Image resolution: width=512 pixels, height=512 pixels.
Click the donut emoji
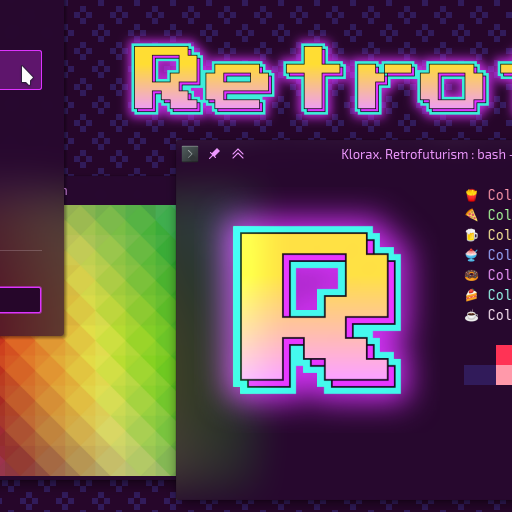(x=471, y=275)
